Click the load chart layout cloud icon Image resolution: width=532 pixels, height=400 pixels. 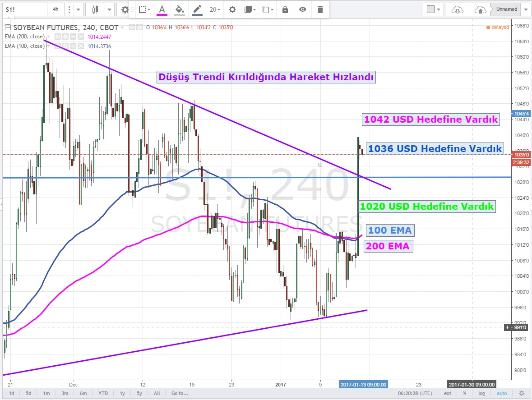(458, 9)
